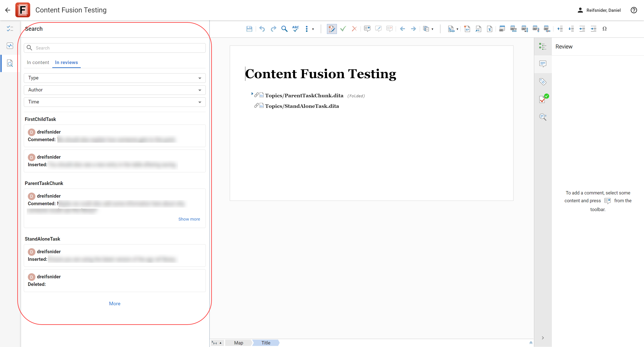
Task: Demote the topic reference (indent)
Action: (593, 29)
